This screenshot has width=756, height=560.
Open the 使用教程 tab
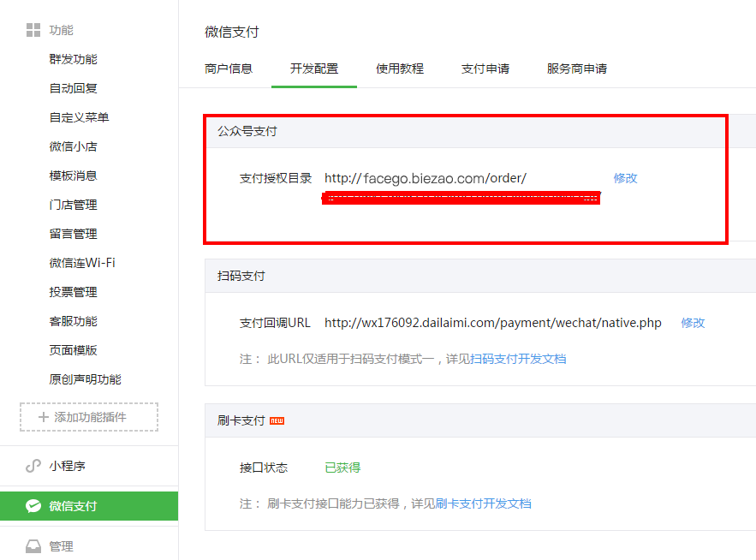click(400, 69)
